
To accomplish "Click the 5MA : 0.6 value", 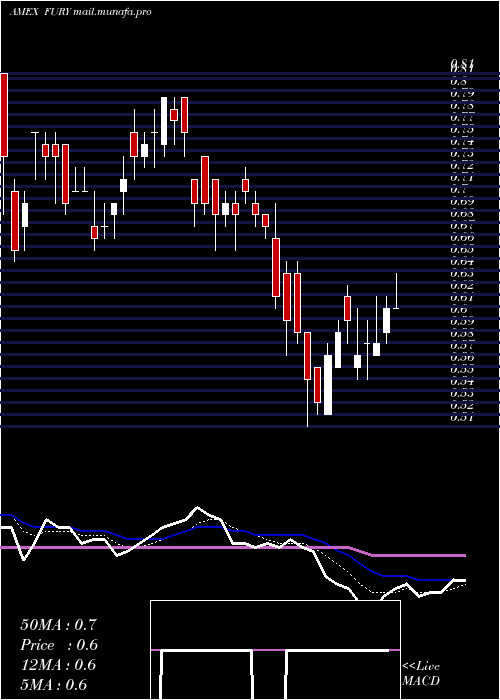I will [54, 685].
